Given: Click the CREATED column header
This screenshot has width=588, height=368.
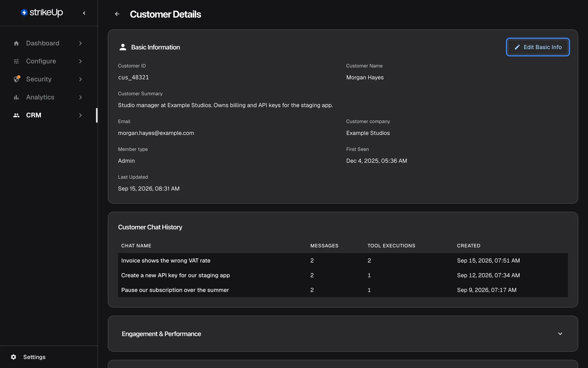Looking at the screenshot, I should click(x=469, y=246).
